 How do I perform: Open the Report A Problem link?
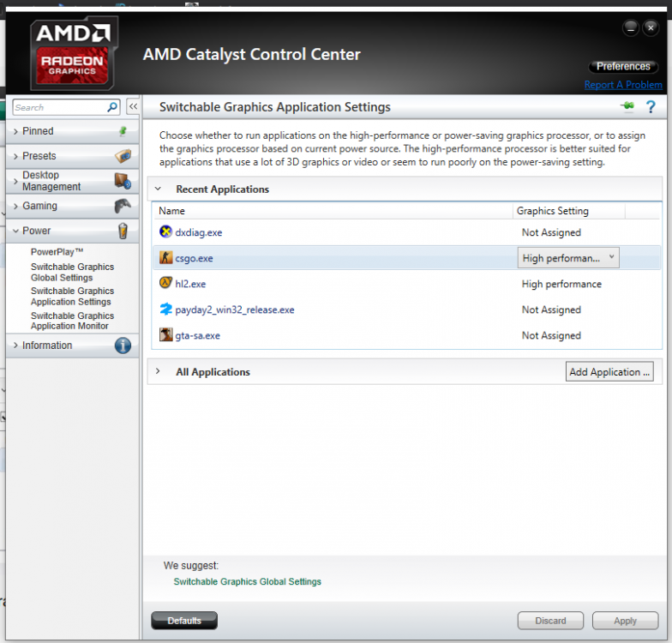pos(623,84)
